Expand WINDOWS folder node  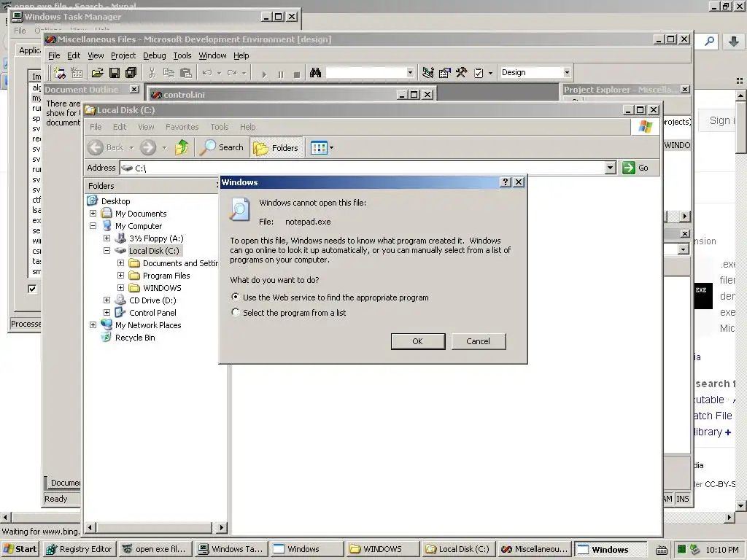(x=120, y=287)
